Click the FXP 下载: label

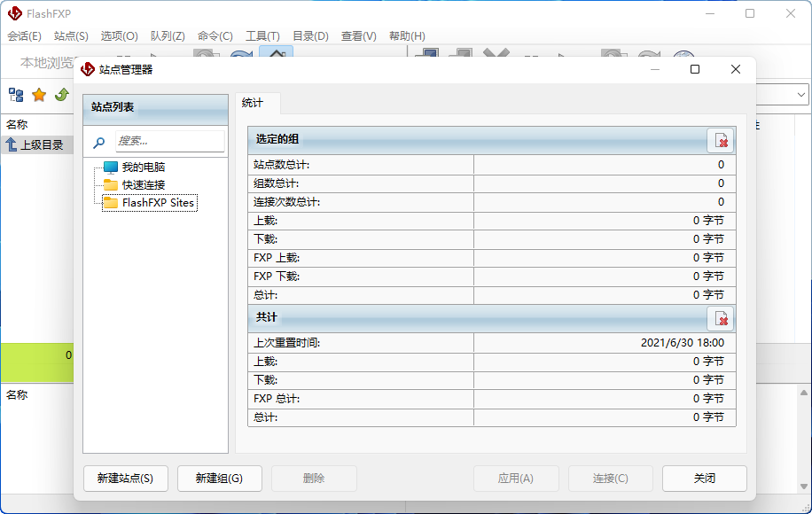tap(277, 276)
